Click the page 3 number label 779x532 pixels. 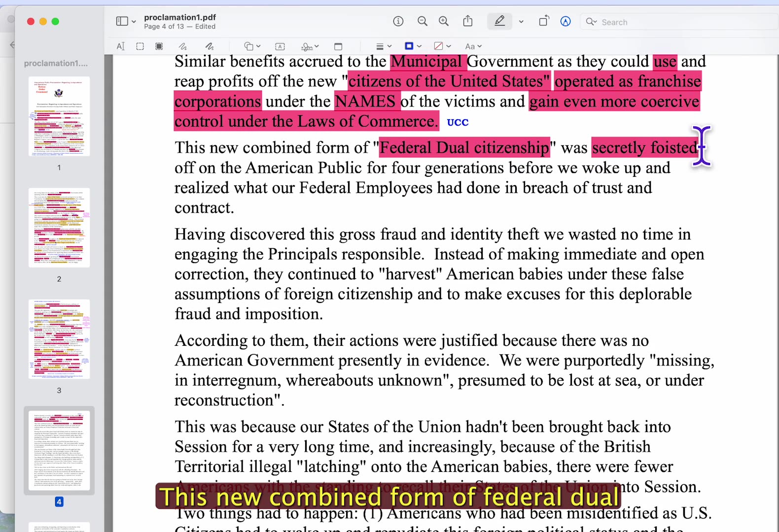point(59,391)
